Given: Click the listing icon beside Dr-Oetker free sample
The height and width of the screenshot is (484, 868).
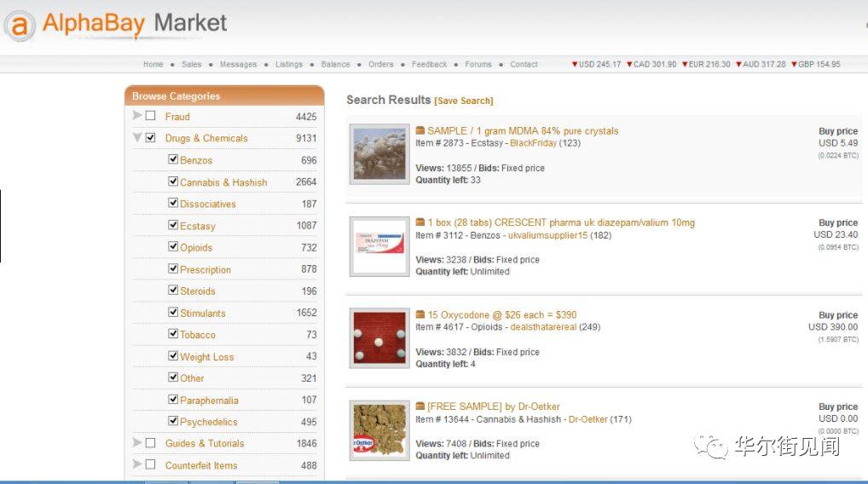Looking at the screenshot, I should pos(420,406).
